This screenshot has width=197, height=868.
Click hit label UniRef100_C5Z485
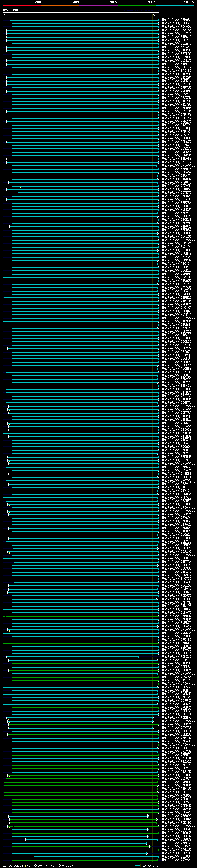click(177, 199)
